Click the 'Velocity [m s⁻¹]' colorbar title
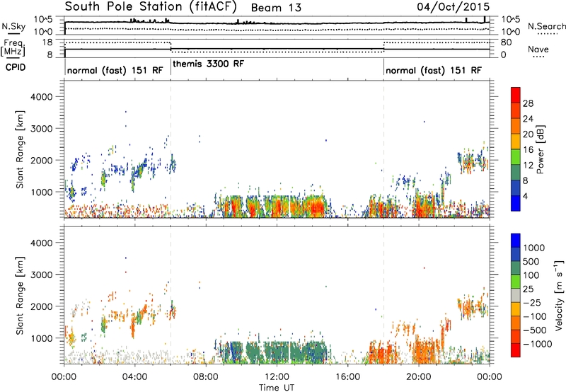Viewport: 566px width, 392px height. coord(559,295)
